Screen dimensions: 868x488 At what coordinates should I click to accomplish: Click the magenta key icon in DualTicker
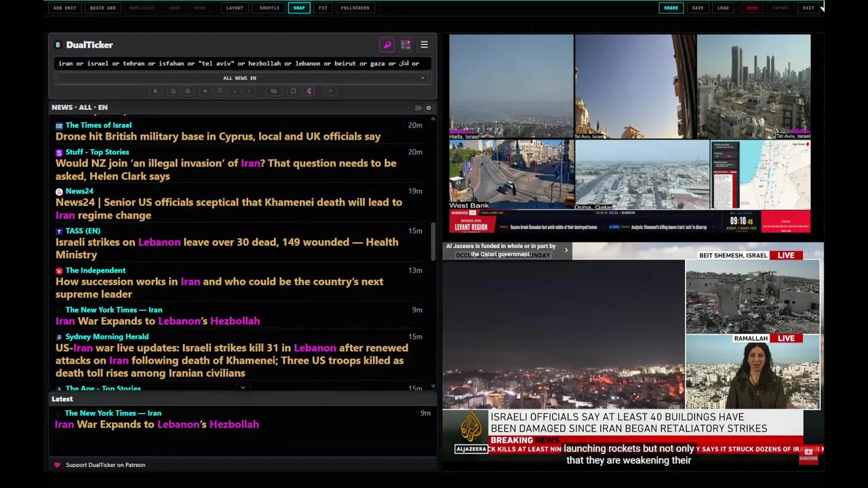point(387,45)
